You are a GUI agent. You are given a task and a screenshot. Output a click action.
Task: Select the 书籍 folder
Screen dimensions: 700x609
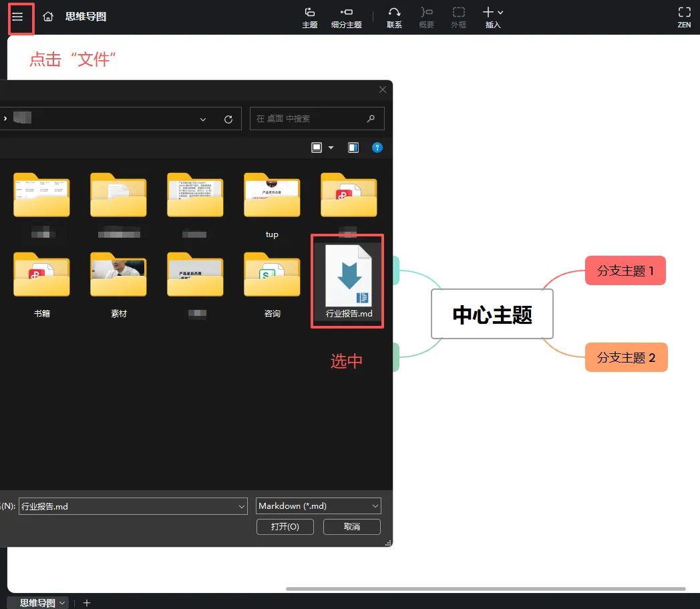[41, 284]
